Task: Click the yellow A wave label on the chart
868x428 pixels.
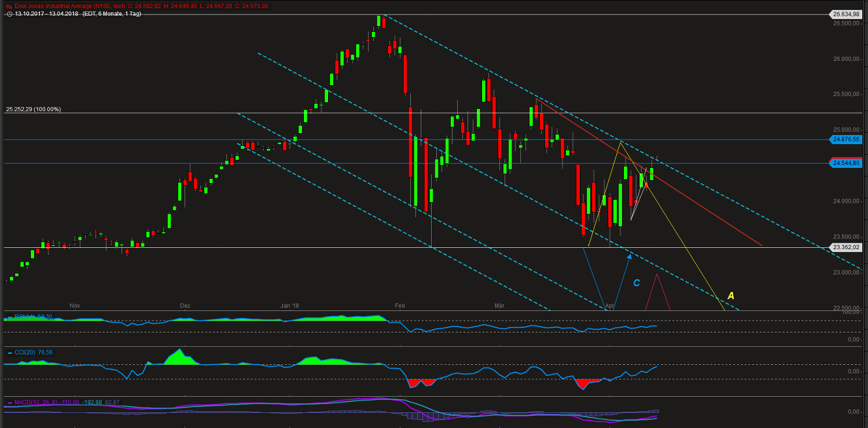Action: pos(730,296)
